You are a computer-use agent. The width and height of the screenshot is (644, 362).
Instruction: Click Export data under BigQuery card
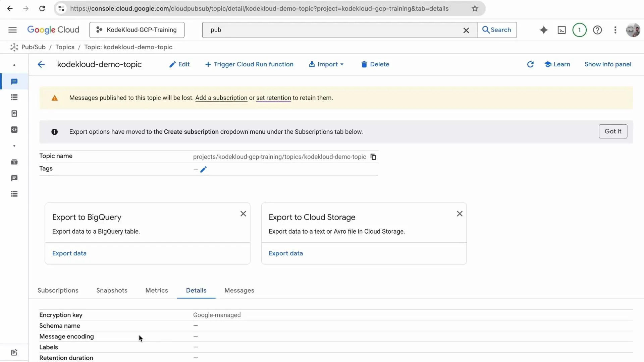(69, 253)
